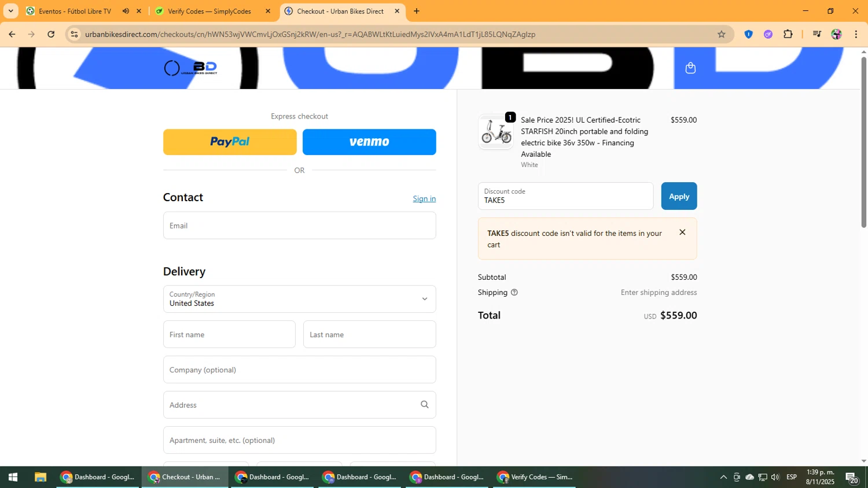The width and height of the screenshot is (868, 488).
Task: Open the browser extensions puzzle icon
Action: pyautogui.click(x=788, y=34)
